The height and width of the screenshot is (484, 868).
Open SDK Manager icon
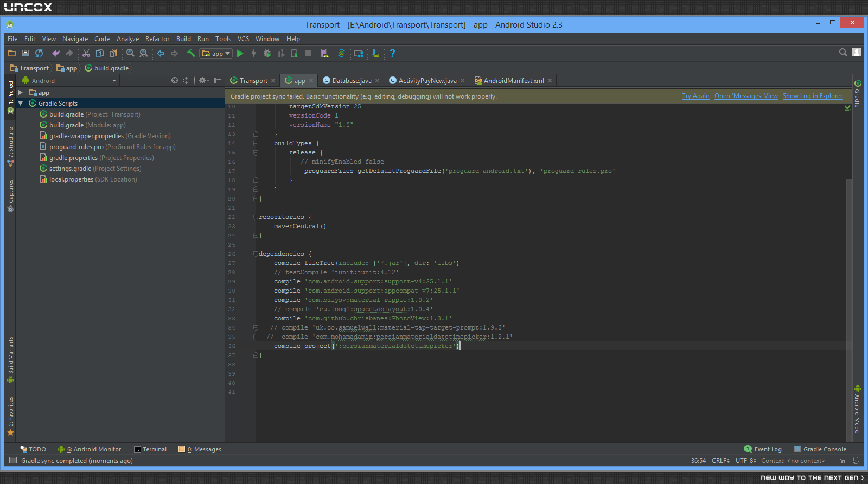click(375, 53)
